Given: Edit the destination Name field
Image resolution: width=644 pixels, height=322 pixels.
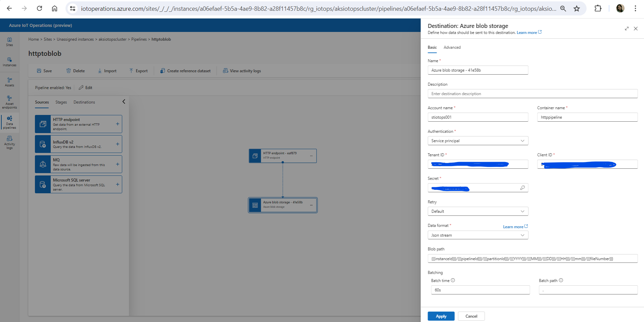Looking at the screenshot, I should [x=478, y=70].
